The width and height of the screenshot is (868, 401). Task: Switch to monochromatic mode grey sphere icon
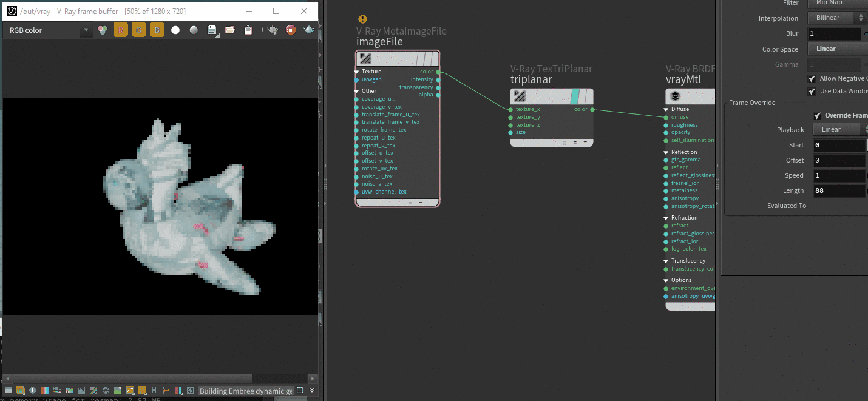(x=194, y=30)
